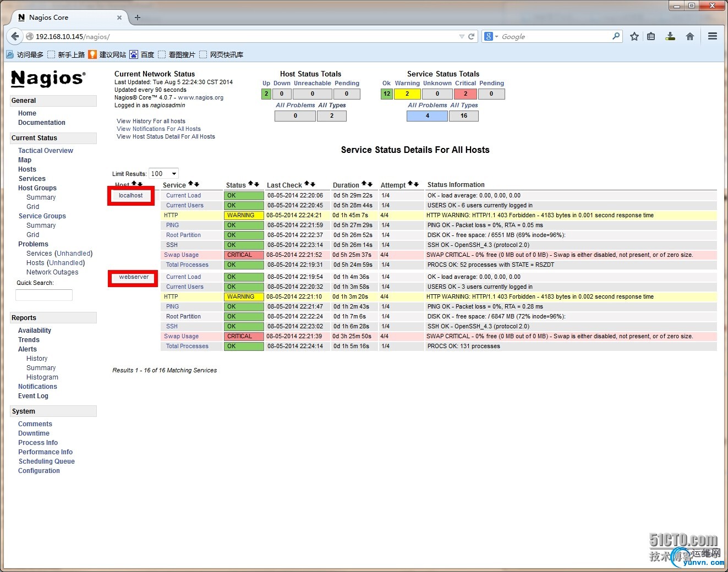Go to the browser home page icon

click(689, 37)
